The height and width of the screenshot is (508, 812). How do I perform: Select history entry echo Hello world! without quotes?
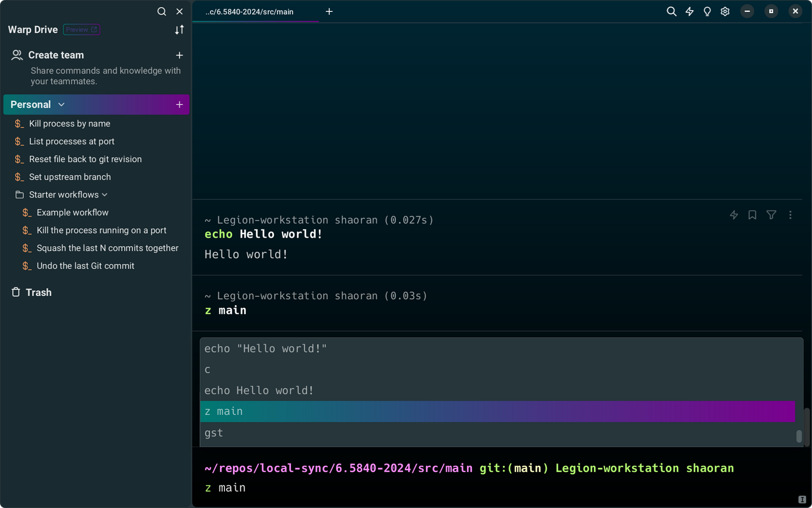(497, 391)
